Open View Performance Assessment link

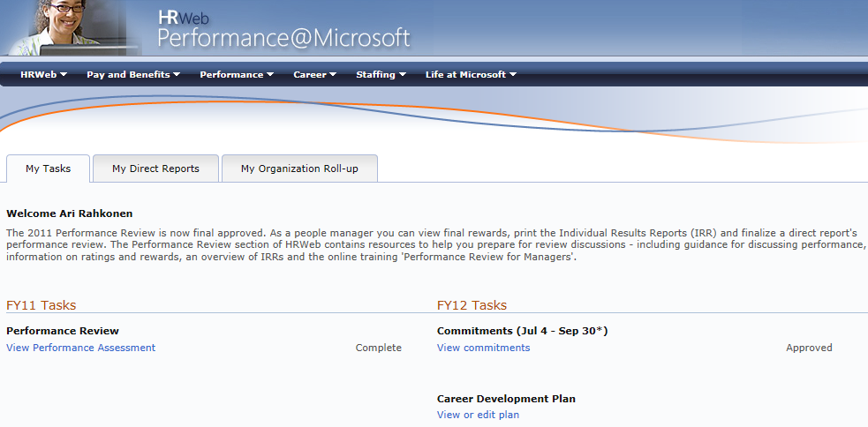coord(81,348)
